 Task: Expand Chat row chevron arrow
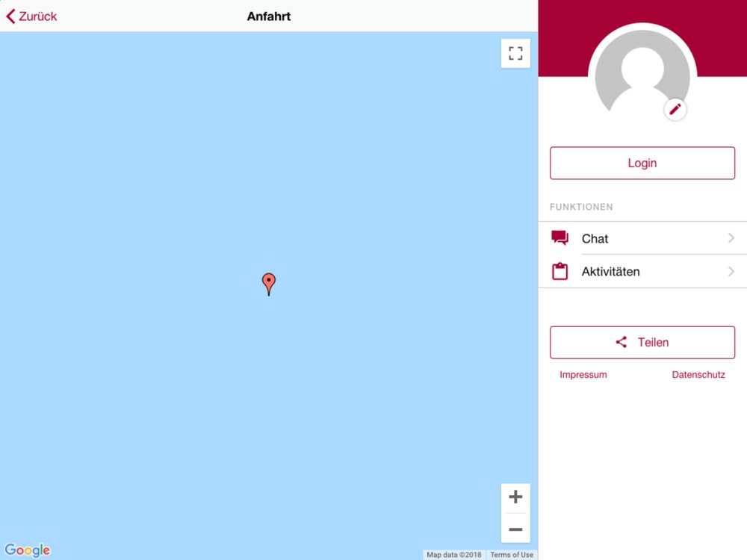click(731, 238)
